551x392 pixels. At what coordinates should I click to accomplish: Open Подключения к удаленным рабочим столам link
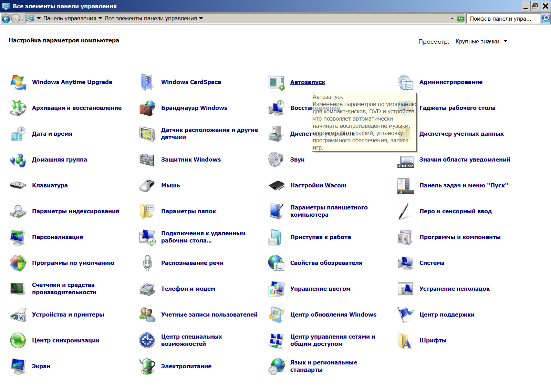203,237
